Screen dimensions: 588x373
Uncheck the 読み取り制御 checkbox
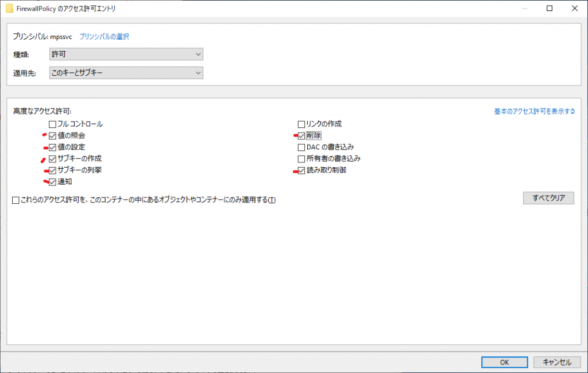point(301,170)
